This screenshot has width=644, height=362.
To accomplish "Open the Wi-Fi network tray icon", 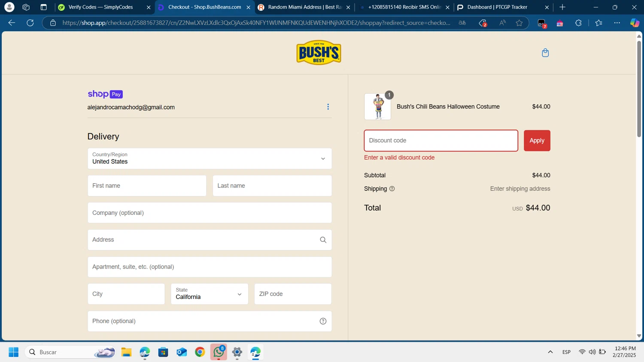I will [582, 352].
